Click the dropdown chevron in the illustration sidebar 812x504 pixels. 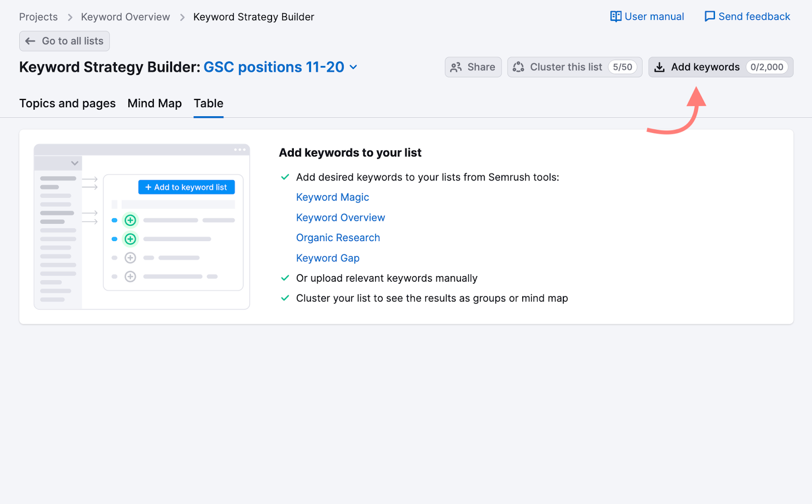tap(75, 163)
